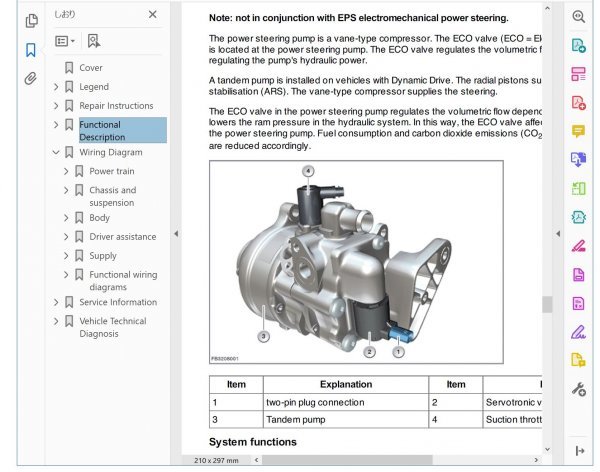This screenshot has width=600, height=472.
Task: Click the horizontal scroll right arrow
Action: (536, 460)
